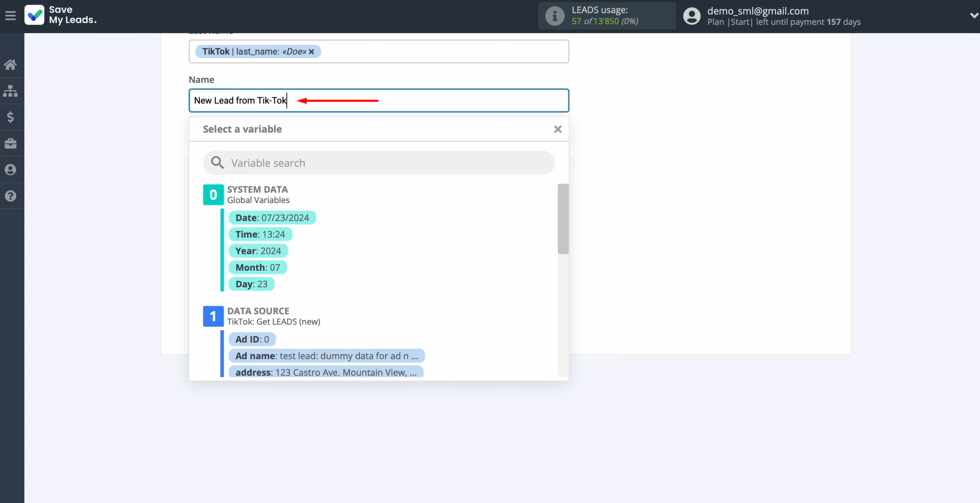Click the LEADS usage info icon

[x=554, y=16]
